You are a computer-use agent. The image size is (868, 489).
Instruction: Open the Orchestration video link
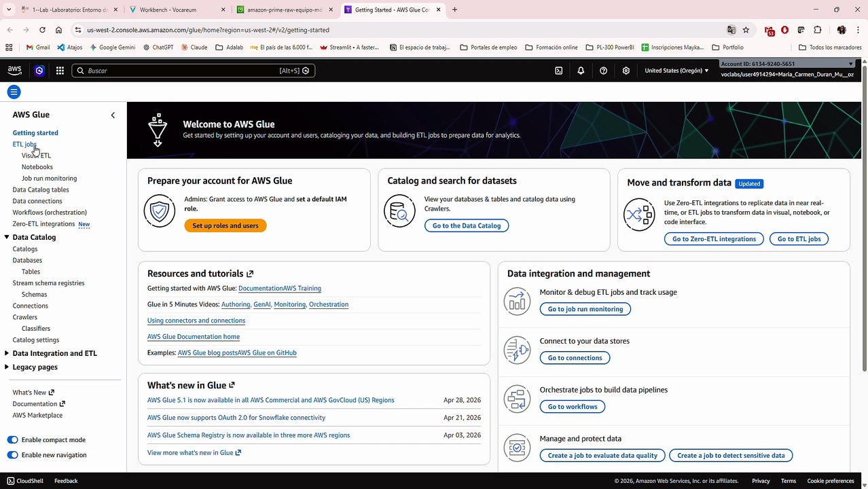[x=329, y=304]
